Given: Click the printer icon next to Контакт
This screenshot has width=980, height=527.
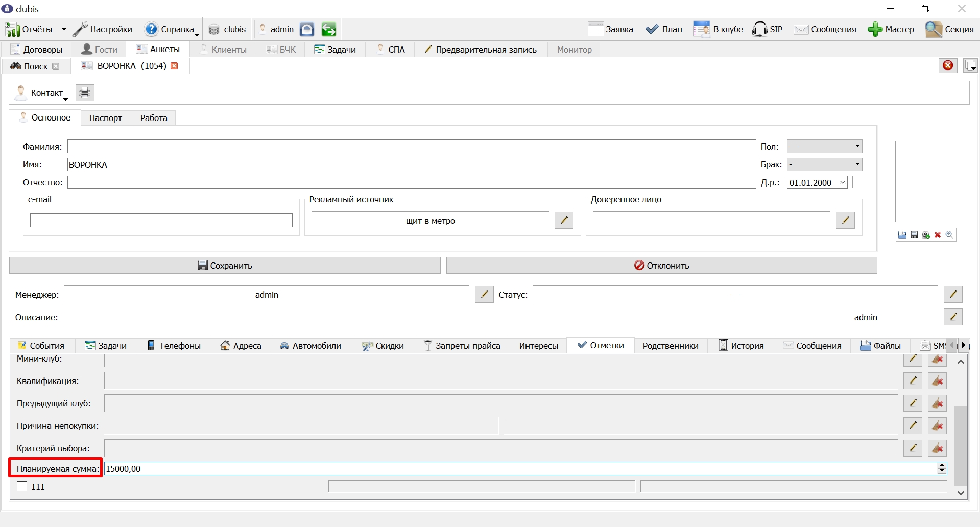Looking at the screenshot, I should [x=85, y=92].
